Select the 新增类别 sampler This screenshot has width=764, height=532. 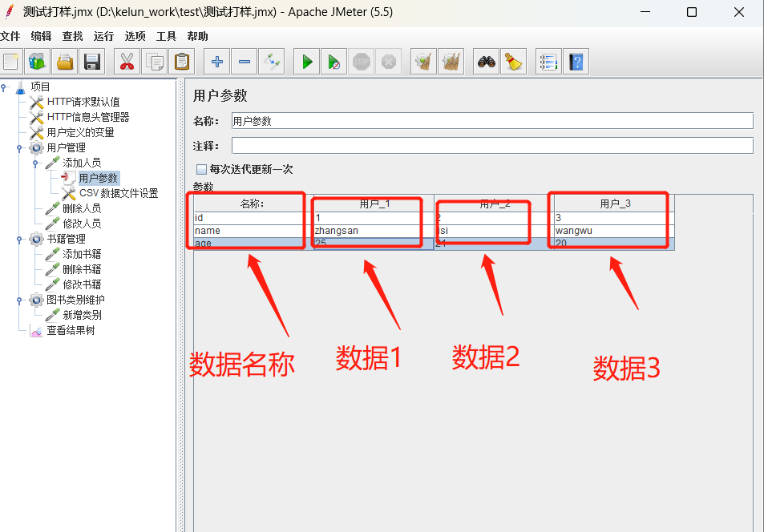(82, 315)
